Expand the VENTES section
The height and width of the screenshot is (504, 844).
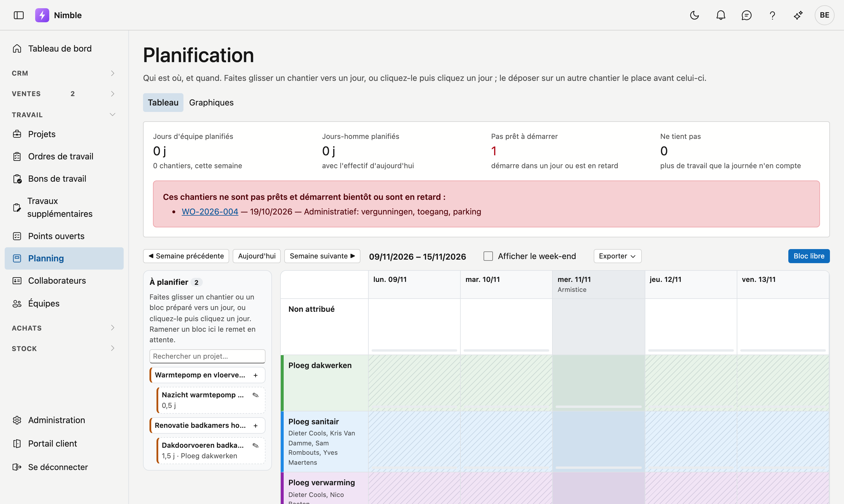click(64, 94)
